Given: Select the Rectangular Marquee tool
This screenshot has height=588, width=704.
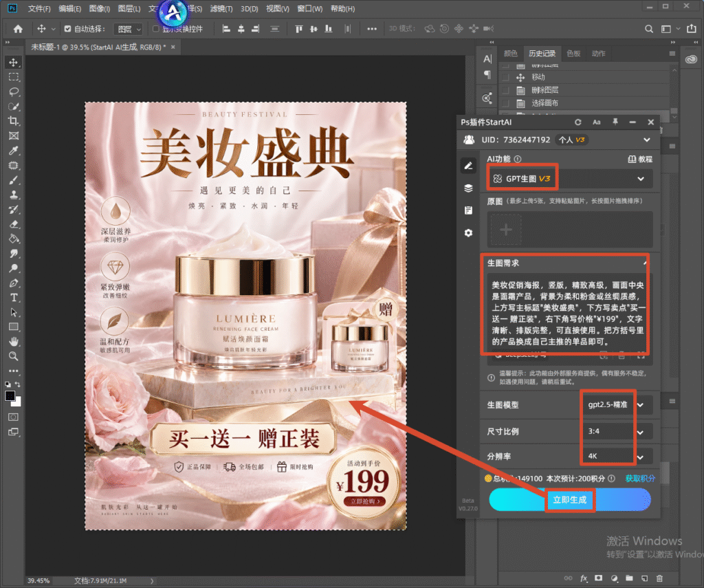Looking at the screenshot, I should click(x=14, y=77).
